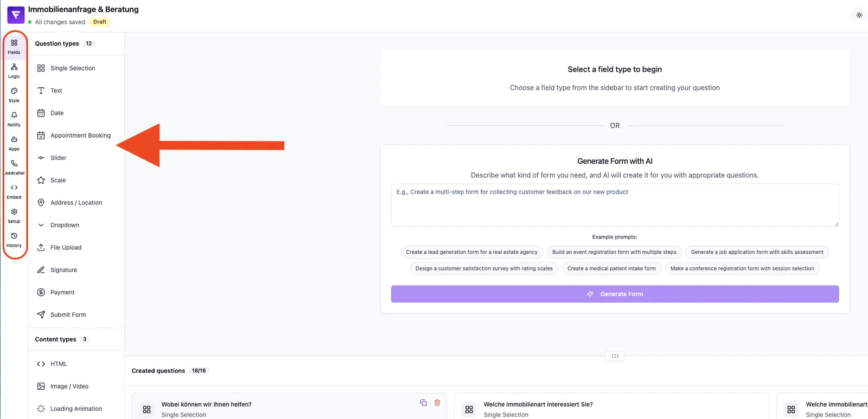Open the Notify bell section
The width and height of the screenshot is (868, 419).
14,119
